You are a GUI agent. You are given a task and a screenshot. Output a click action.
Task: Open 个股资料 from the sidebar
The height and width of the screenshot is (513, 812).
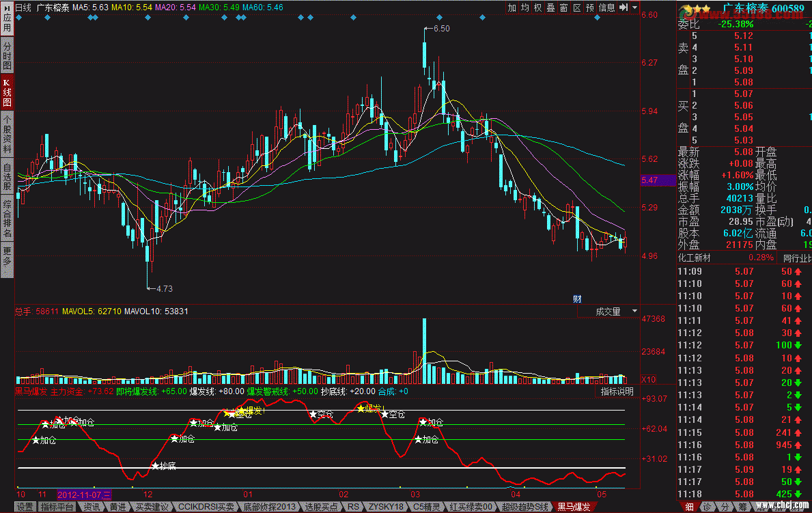click(x=7, y=133)
